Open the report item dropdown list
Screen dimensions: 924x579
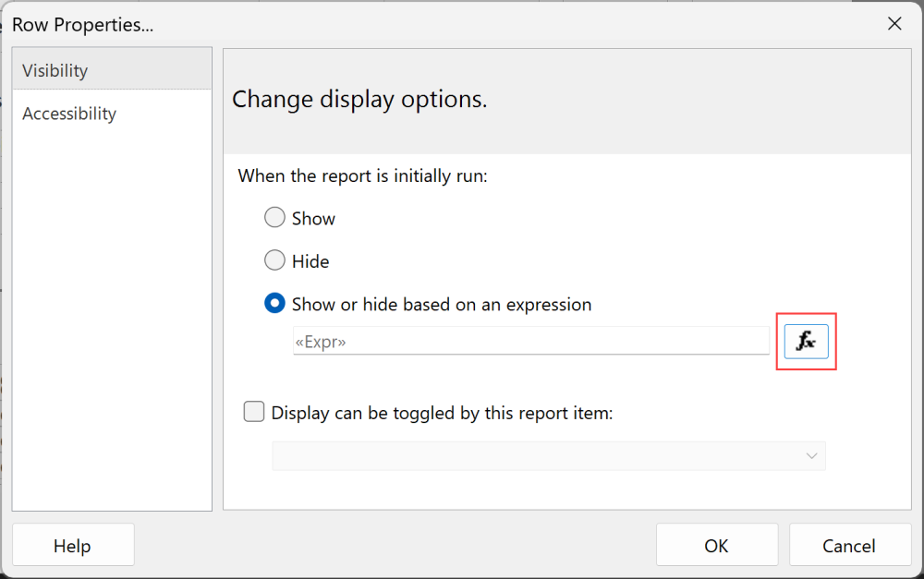point(811,455)
